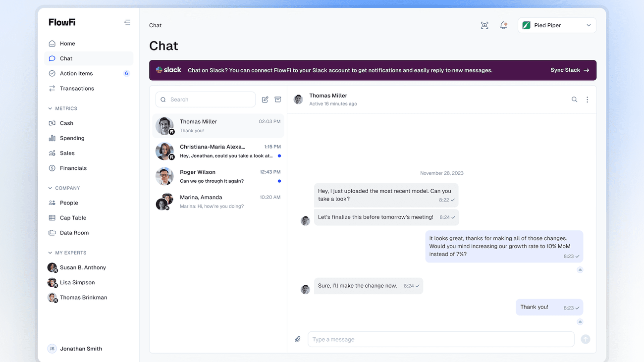This screenshot has height=362, width=644.
Task: Go to Action Items in sidebar
Action: [76, 73]
